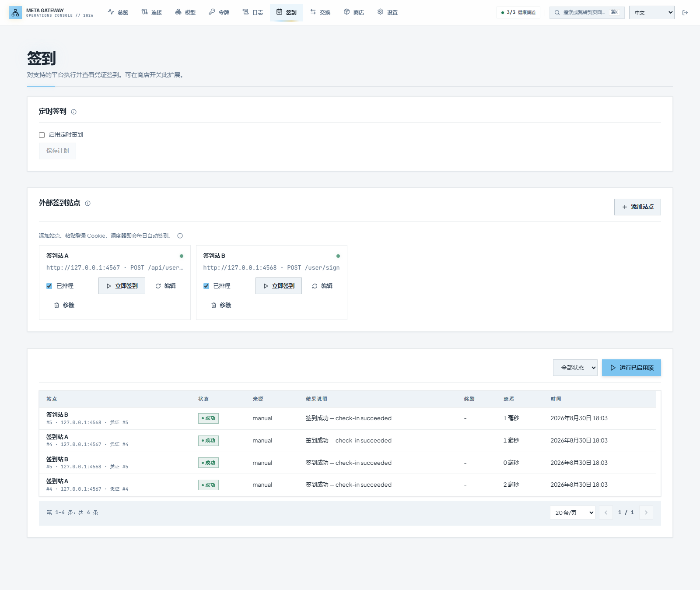700x590 pixels.
Task: Click info icon beside 外部签到站点 heading
Action: click(x=87, y=204)
